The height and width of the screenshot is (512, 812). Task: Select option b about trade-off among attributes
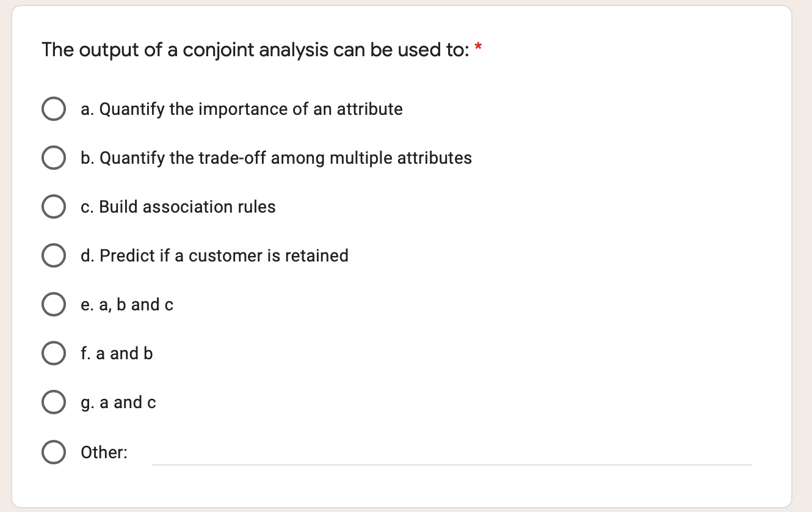pos(54,158)
